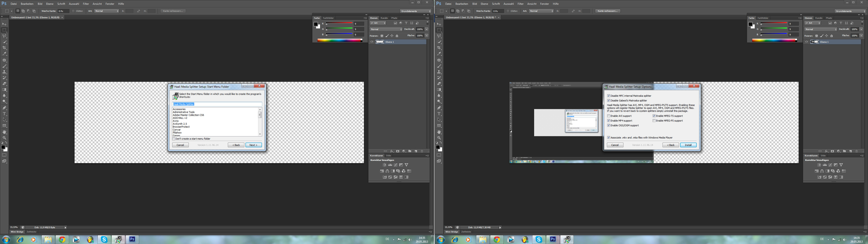Viewport: 868px width, 244px height.
Task: Select the Eraser tool in left Photoshop window
Action: click(x=4, y=84)
